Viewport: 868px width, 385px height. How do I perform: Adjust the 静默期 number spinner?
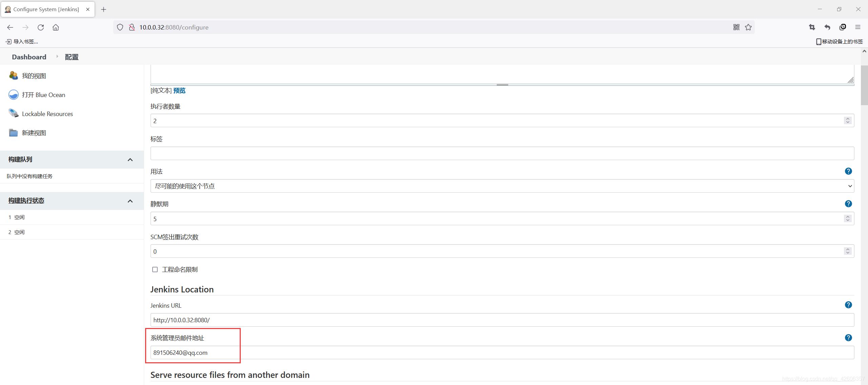(848, 218)
